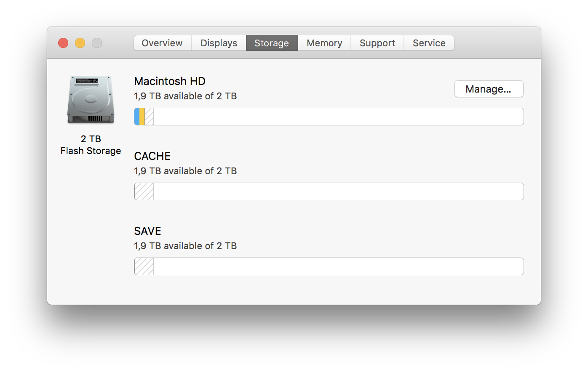Click the blue segment of Macintosh HD bar
This screenshot has width=588, height=372.
[x=137, y=117]
